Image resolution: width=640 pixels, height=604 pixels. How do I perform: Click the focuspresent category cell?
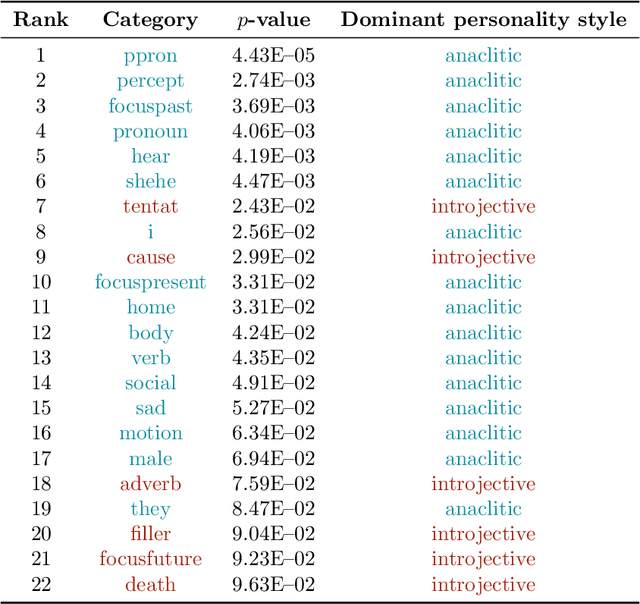[150, 282]
